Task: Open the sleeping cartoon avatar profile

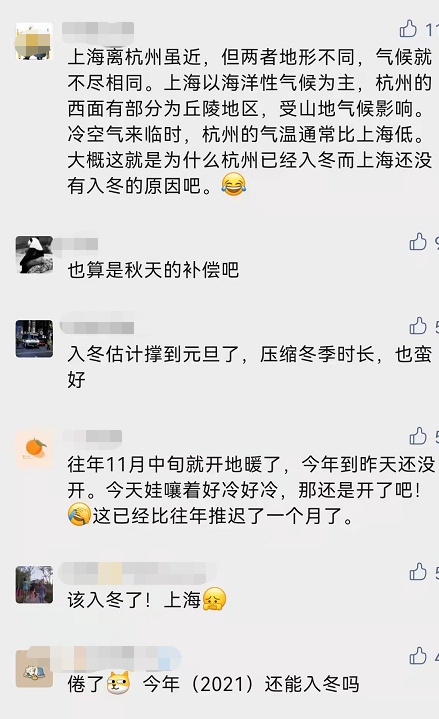Action: [x=34, y=669]
